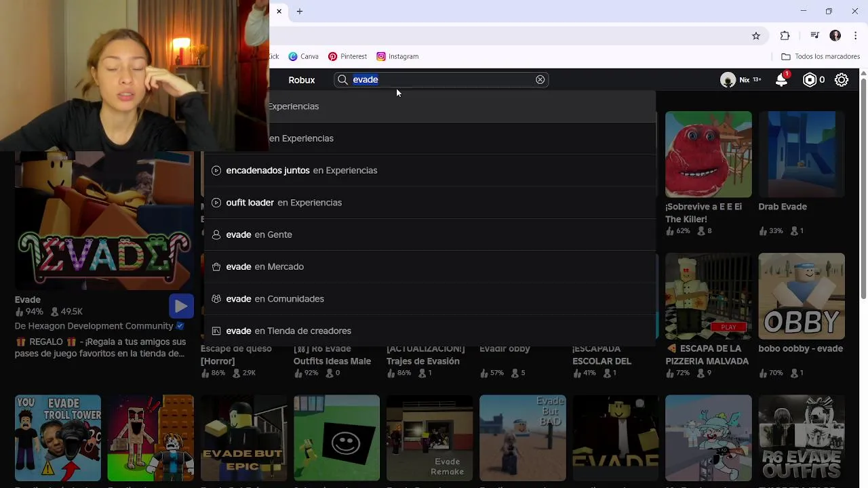Viewport: 868px width, 488px height.
Task: Open the Robux tab in the navbar
Action: (302, 80)
